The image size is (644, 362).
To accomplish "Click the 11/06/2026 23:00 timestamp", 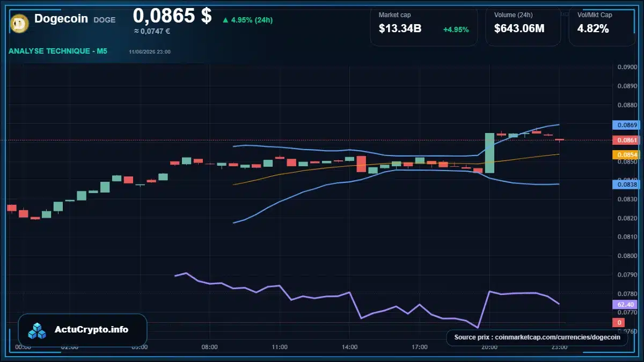I will coord(150,52).
